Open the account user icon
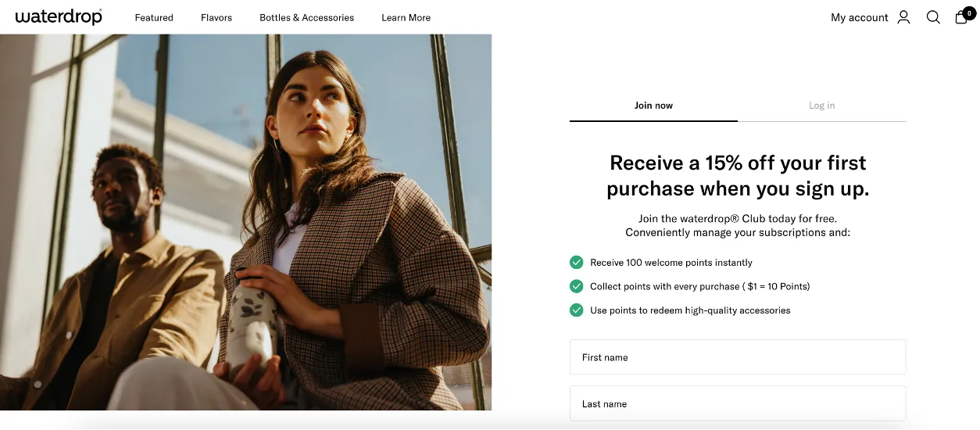Screen dimensions: 980x430 [903, 17]
